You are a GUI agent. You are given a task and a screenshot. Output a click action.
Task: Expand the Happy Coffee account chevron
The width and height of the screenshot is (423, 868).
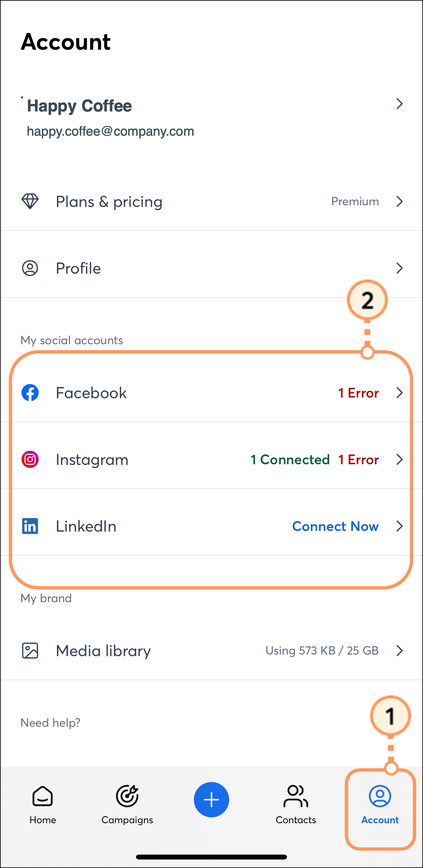[x=399, y=104]
